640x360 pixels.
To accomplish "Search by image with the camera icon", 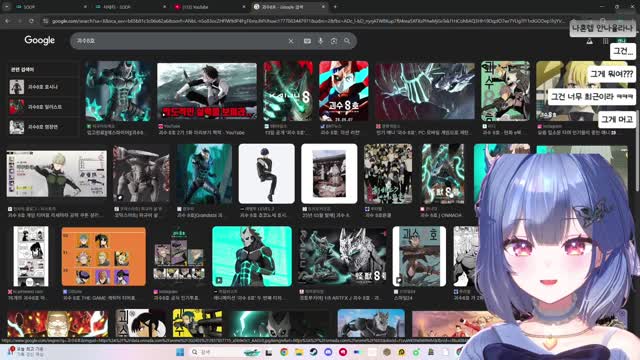I will [334, 41].
